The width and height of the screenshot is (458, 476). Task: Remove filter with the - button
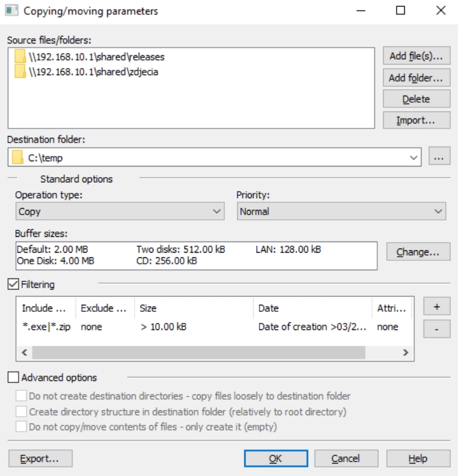[x=437, y=329]
